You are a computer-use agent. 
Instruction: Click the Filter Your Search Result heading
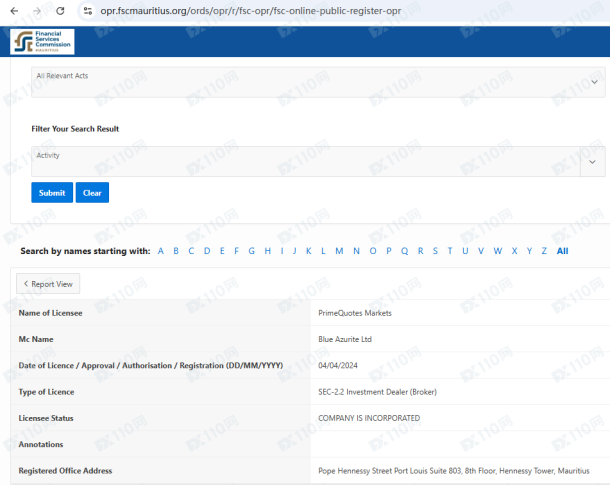tap(75, 129)
